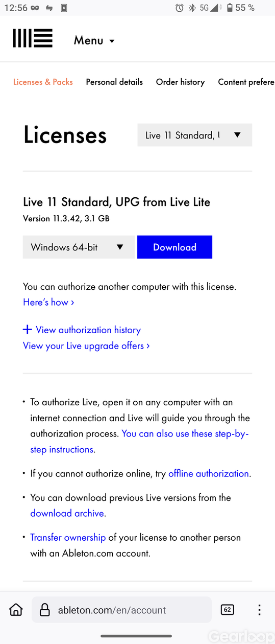Click the Ableton logo icon
The width and height of the screenshot is (275, 644).
point(33,38)
